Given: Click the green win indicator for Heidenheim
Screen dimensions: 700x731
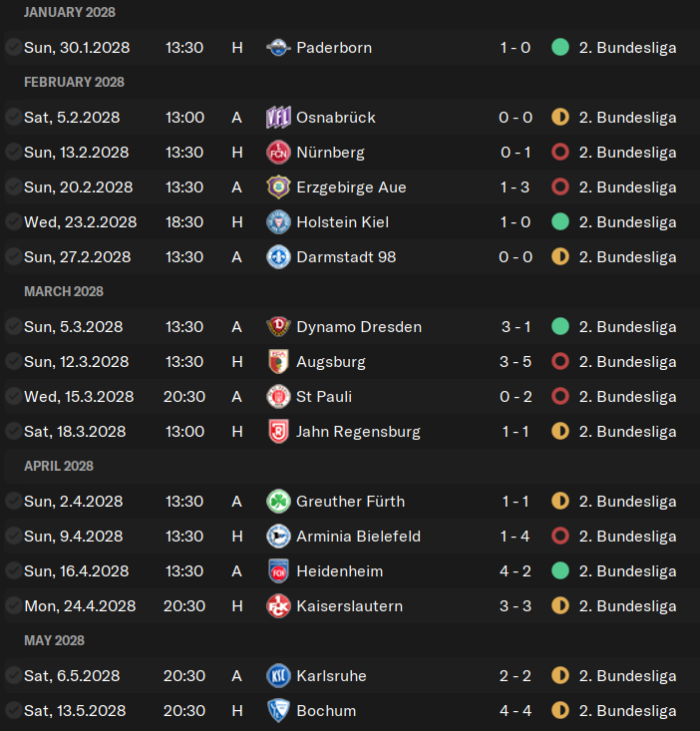Looking at the screenshot, I should (x=560, y=571).
